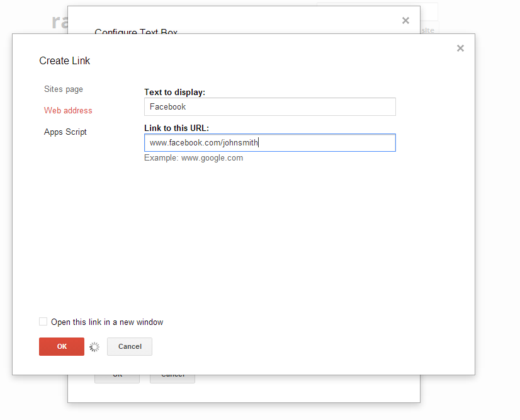This screenshot has height=420, width=520.
Task: Click the Text to display field
Action: pyautogui.click(x=270, y=107)
